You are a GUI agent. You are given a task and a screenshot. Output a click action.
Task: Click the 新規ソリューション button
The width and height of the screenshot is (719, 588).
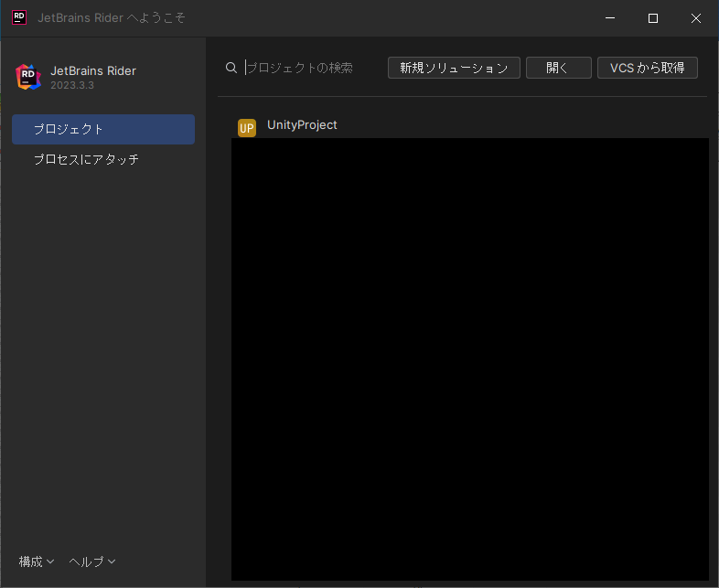(x=454, y=68)
